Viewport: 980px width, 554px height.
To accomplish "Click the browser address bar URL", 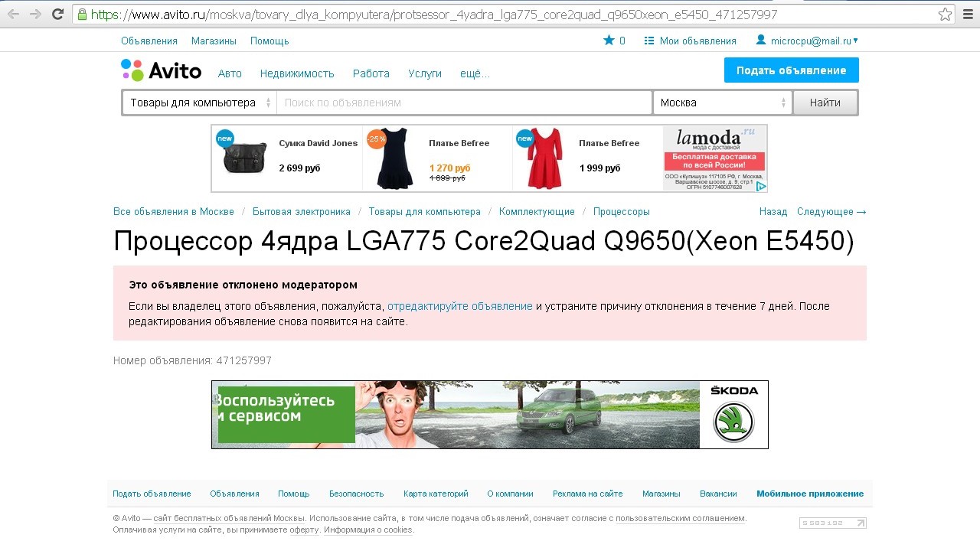I will pos(434,15).
